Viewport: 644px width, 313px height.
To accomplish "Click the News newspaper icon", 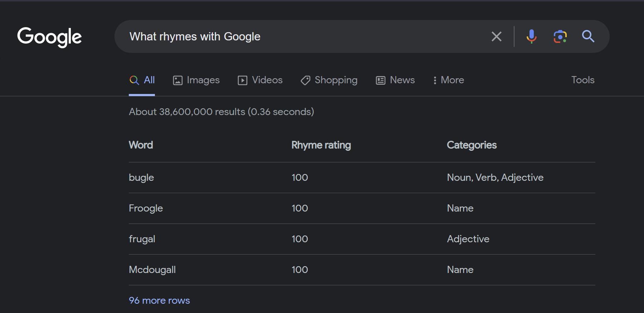I will coord(381,80).
